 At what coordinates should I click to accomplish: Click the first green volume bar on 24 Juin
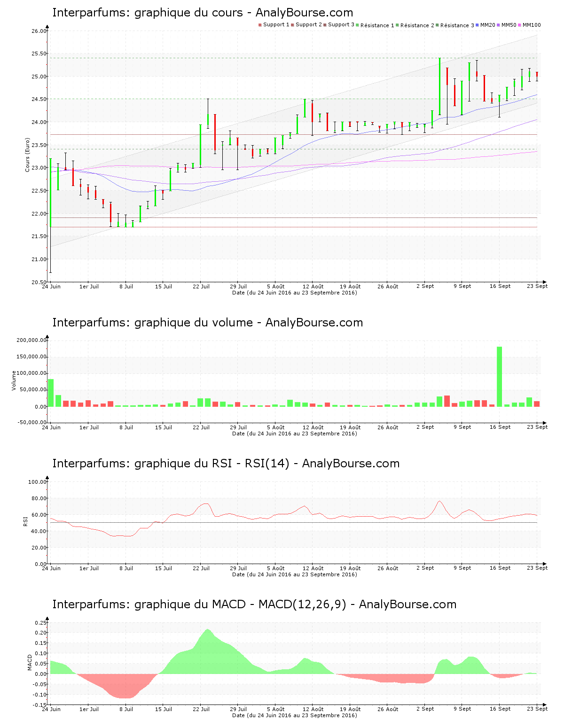point(51,393)
